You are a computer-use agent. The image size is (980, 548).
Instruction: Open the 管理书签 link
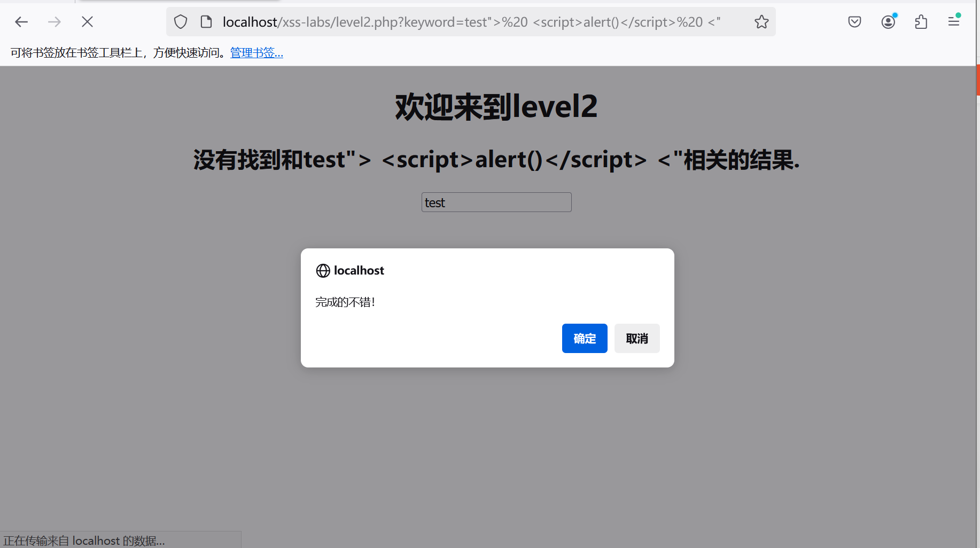coord(256,52)
